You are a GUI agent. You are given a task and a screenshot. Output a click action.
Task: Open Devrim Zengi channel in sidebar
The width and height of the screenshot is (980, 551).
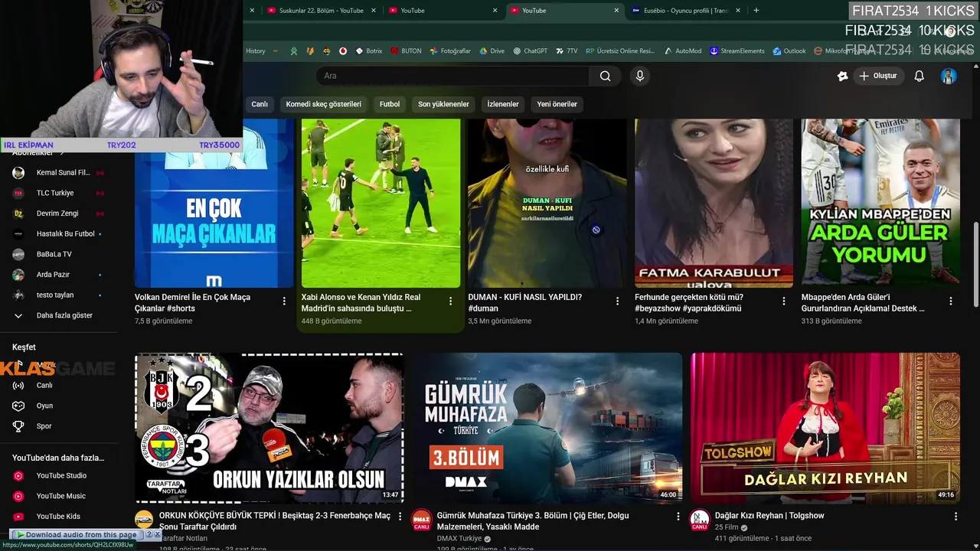58,214
